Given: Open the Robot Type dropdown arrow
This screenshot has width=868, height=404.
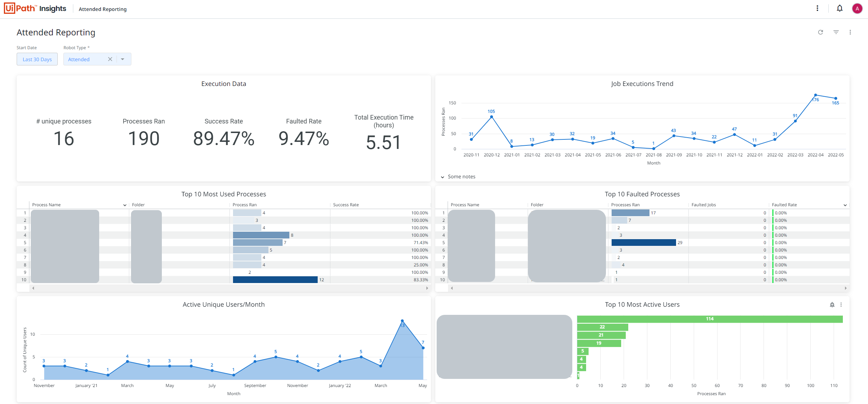Looking at the screenshot, I should click(x=123, y=59).
